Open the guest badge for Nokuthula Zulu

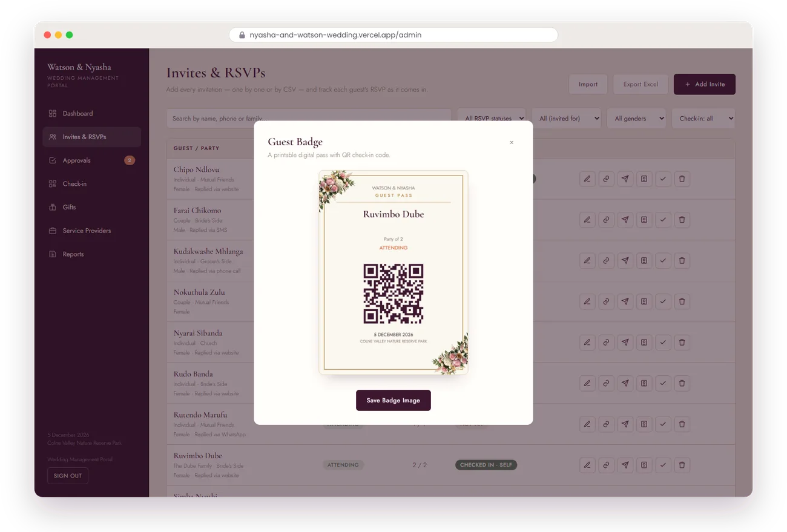click(644, 301)
